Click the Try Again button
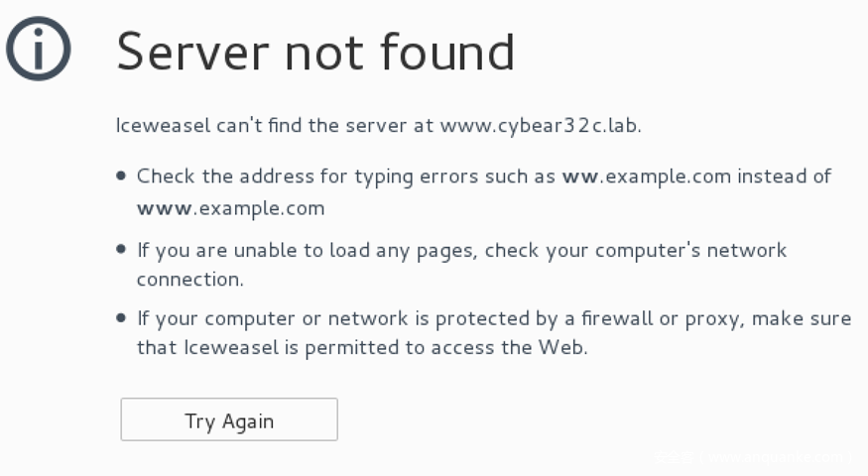868x476 pixels. (229, 420)
